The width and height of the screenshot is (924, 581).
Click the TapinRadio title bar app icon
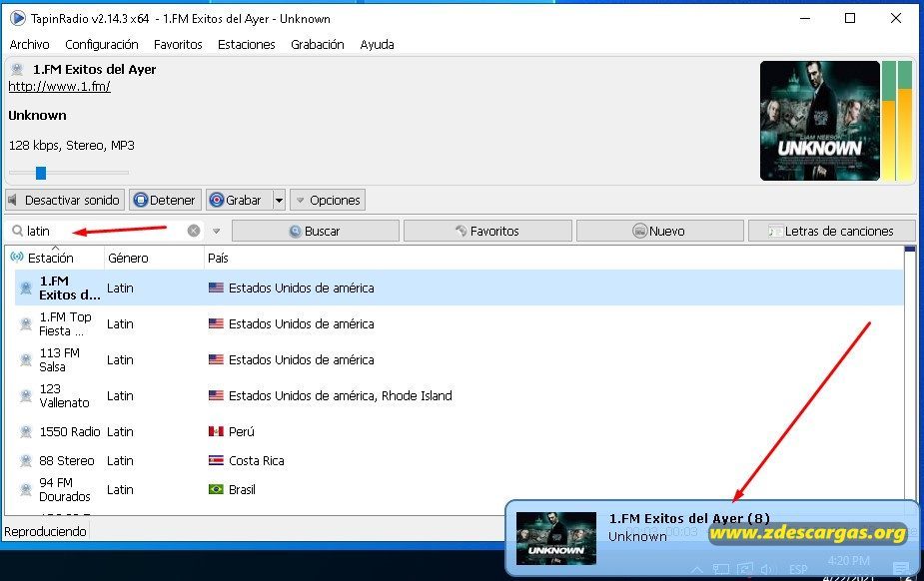pyautogui.click(x=18, y=18)
